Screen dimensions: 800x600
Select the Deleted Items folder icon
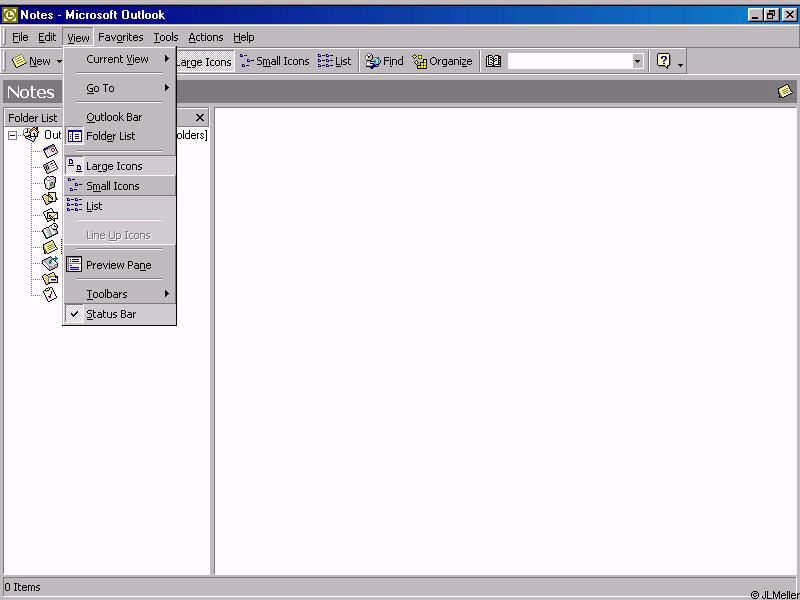[x=50, y=183]
